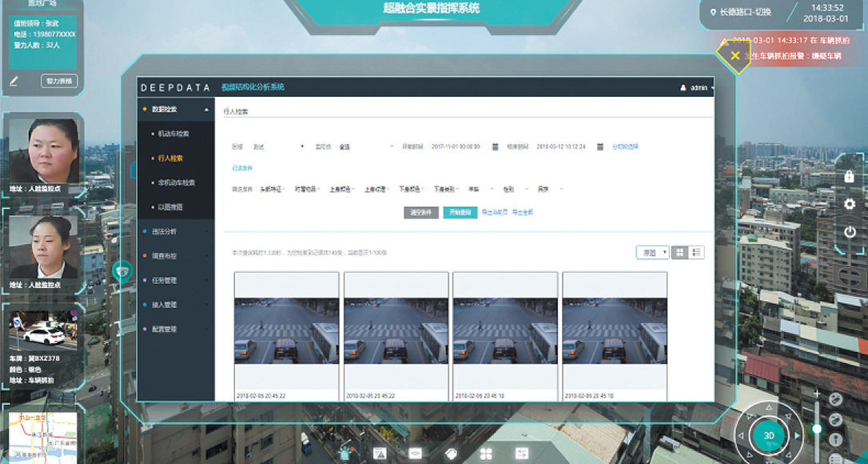Select 机动车检索 in the sidebar

click(173, 134)
